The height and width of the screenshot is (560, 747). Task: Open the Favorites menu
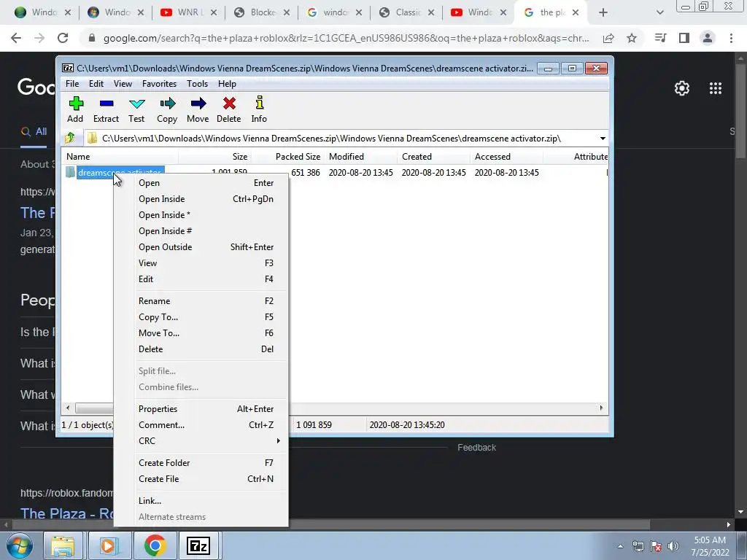click(160, 84)
